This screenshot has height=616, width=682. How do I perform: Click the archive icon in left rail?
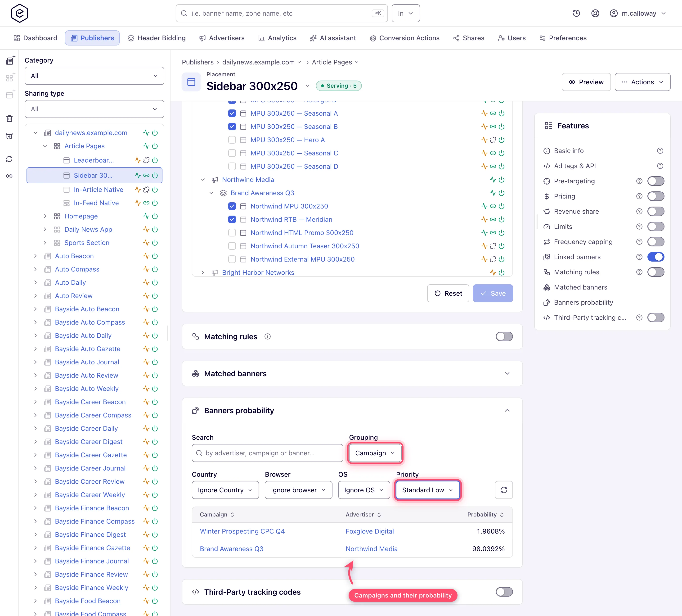tap(9, 136)
